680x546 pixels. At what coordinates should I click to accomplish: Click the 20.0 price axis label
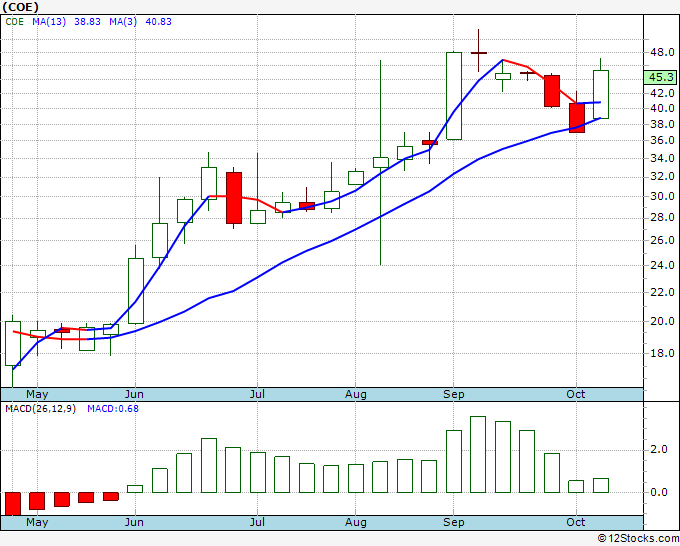point(662,321)
